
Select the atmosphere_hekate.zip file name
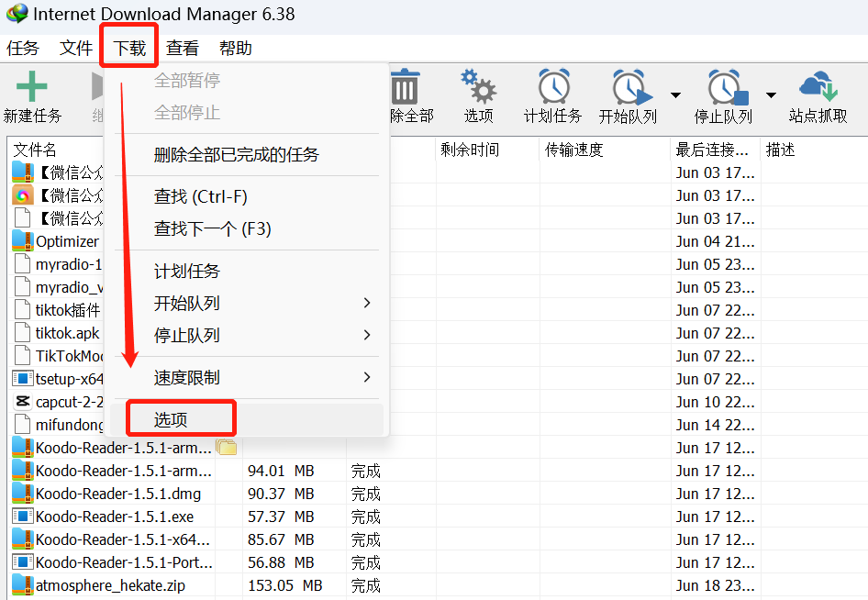(x=111, y=585)
